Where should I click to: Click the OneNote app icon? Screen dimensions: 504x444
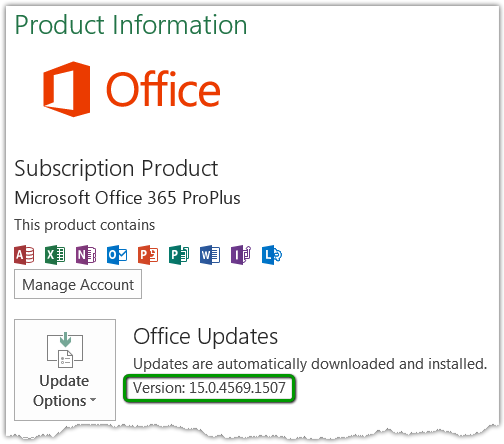tap(86, 255)
